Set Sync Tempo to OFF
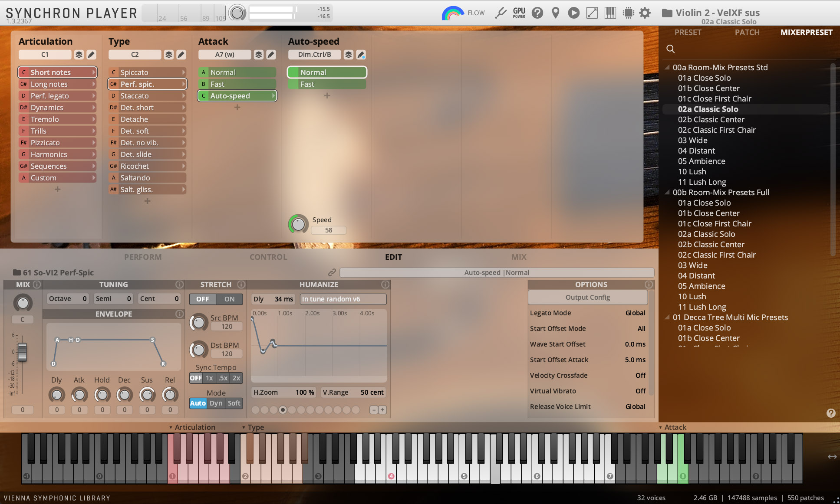This screenshot has height=504, width=840. point(196,378)
